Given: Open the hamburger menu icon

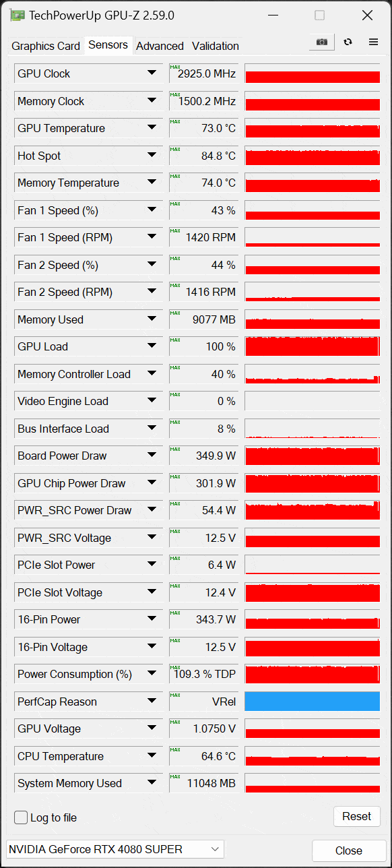Looking at the screenshot, I should click(373, 42).
